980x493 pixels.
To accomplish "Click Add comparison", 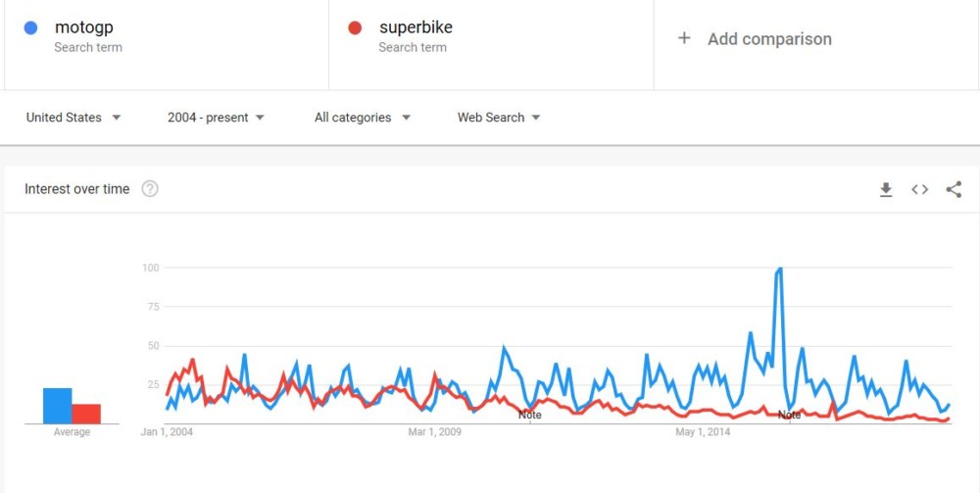I will coord(769,39).
